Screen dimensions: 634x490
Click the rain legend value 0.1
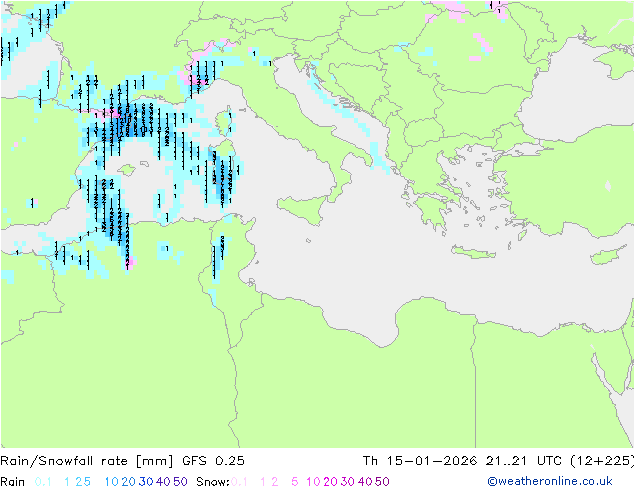43,482
